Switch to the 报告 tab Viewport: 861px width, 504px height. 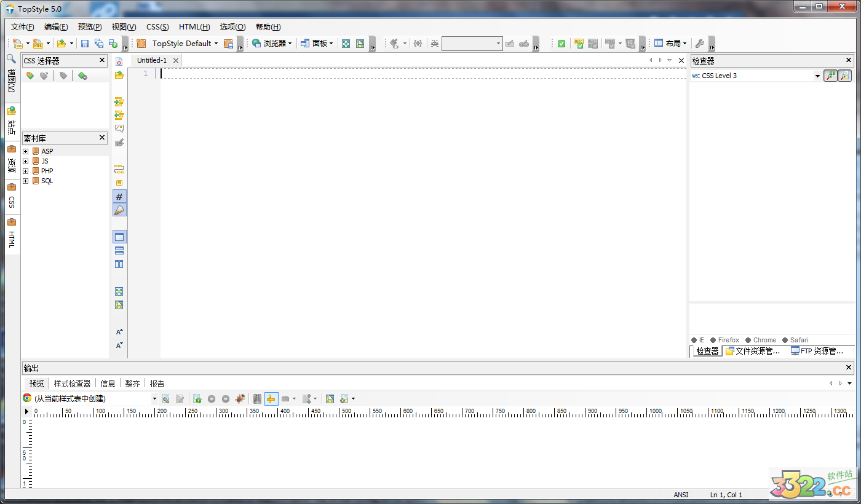point(157,384)
